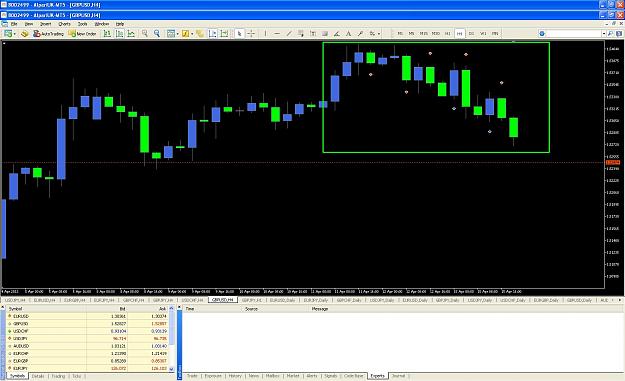Open the new chart icon
The image size is (625, 381).
pos(8,34)
